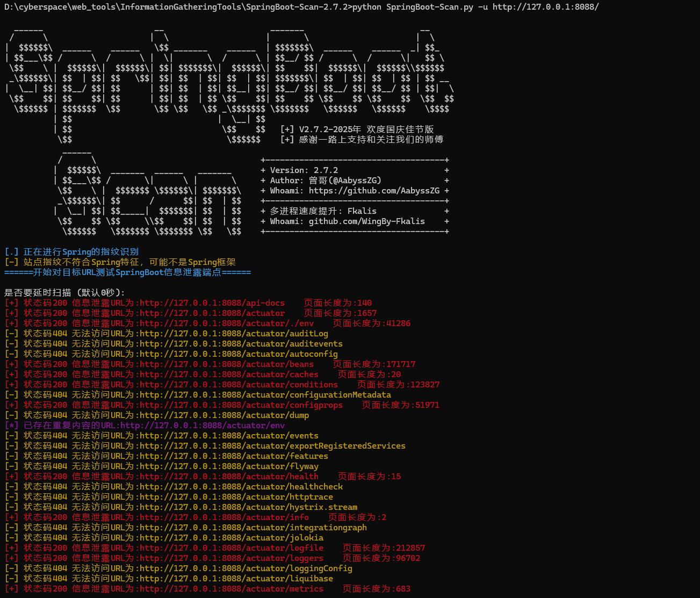Open the actuator/configprops URL

(x=241, y=405)
